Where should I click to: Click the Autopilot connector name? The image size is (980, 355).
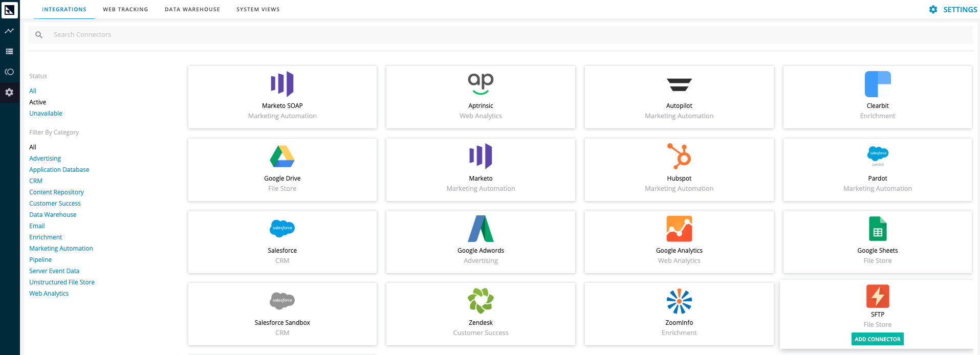[679, 106]
